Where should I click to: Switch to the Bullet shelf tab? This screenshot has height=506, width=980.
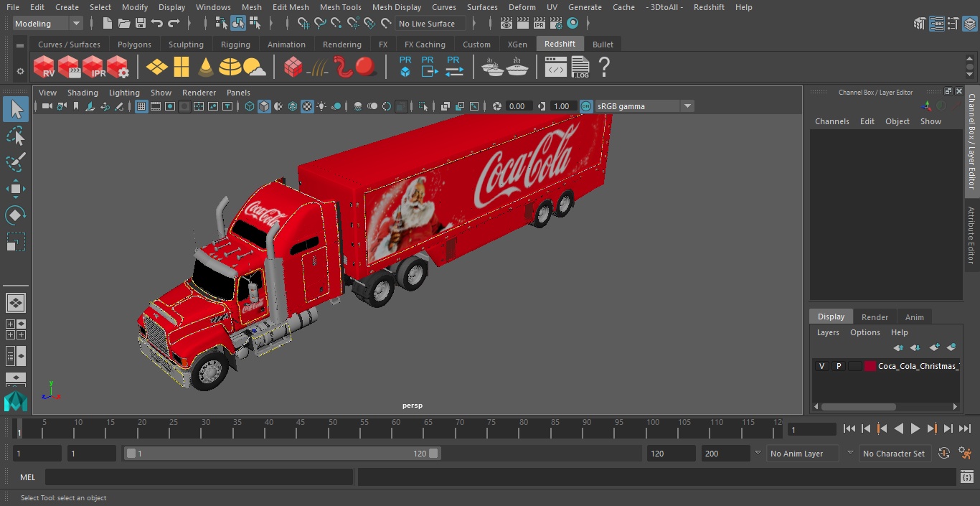[x=603, y=44]
